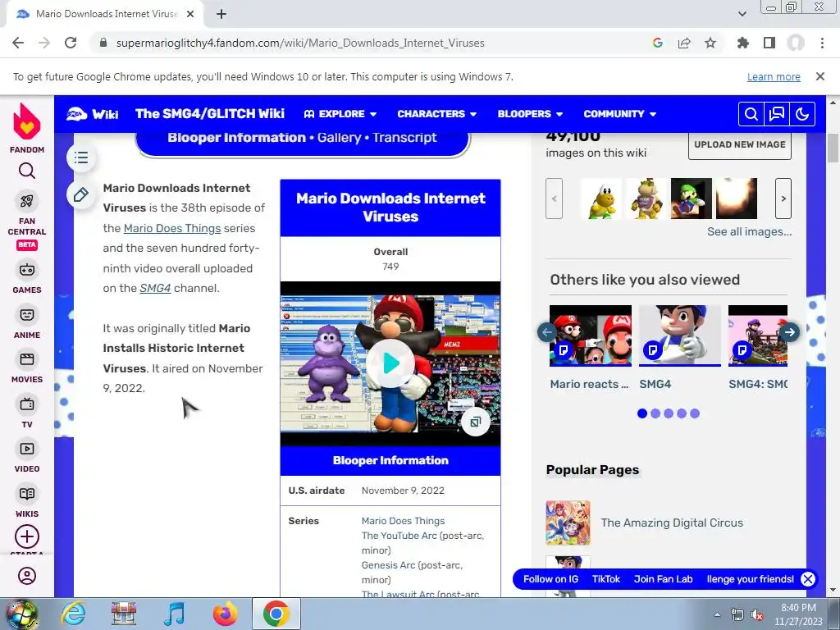Viewport: 840px width, 630px height.
Task: Advance Others like you carousel forward
Action: [x=790, y=332]
